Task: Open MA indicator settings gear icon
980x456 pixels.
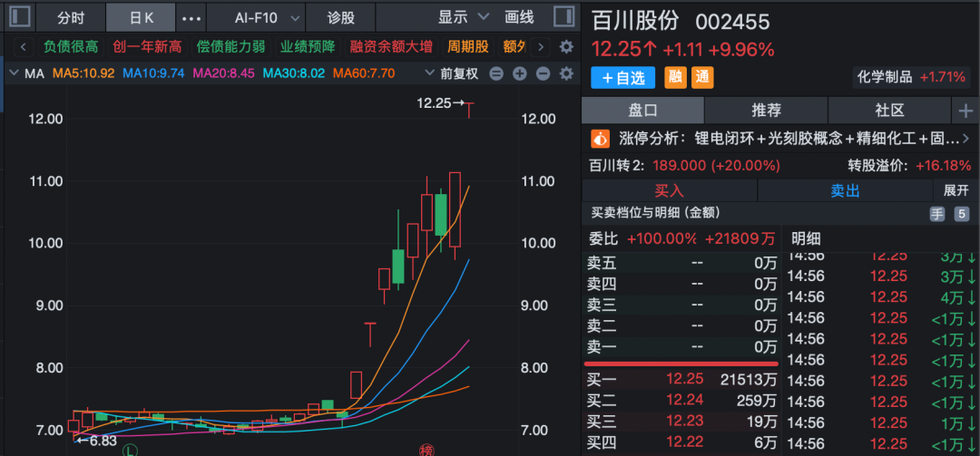Action: (565, 73)
